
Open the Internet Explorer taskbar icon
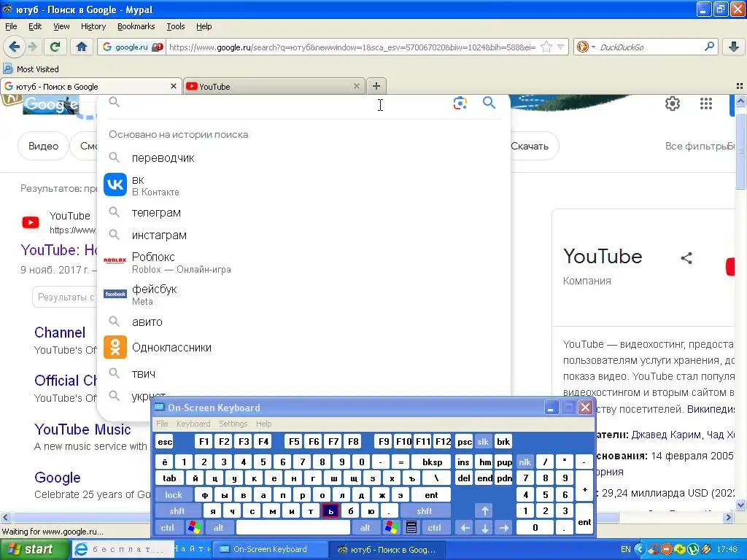pos(82,549)
